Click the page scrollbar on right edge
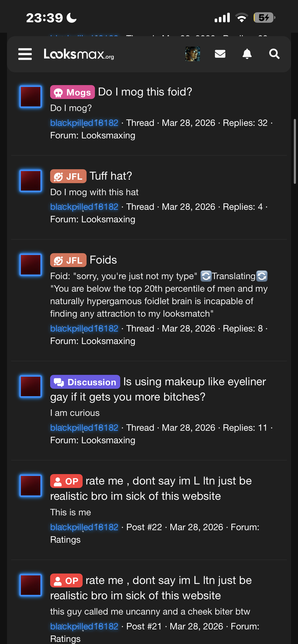Image resolution: width=298 pixels, height=644 pixels. click(x=295, y=152)
